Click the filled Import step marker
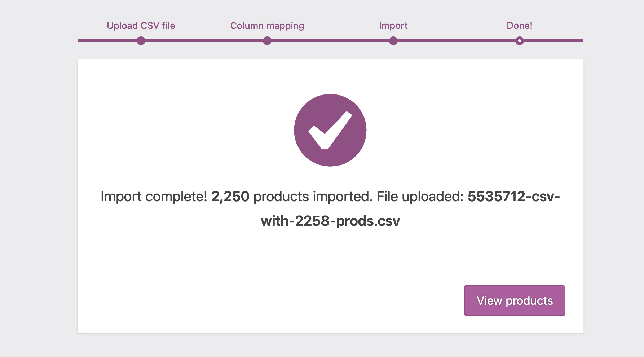 tap(393, 41)
